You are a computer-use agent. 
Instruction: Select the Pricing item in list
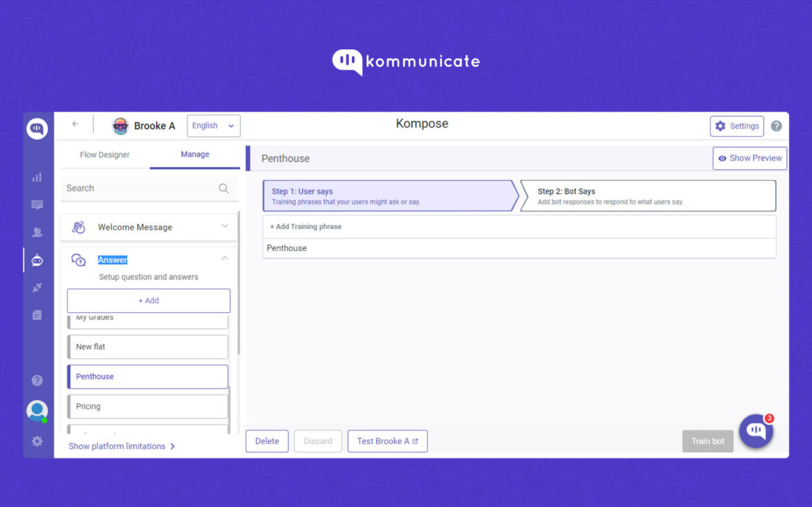(148, 406)
